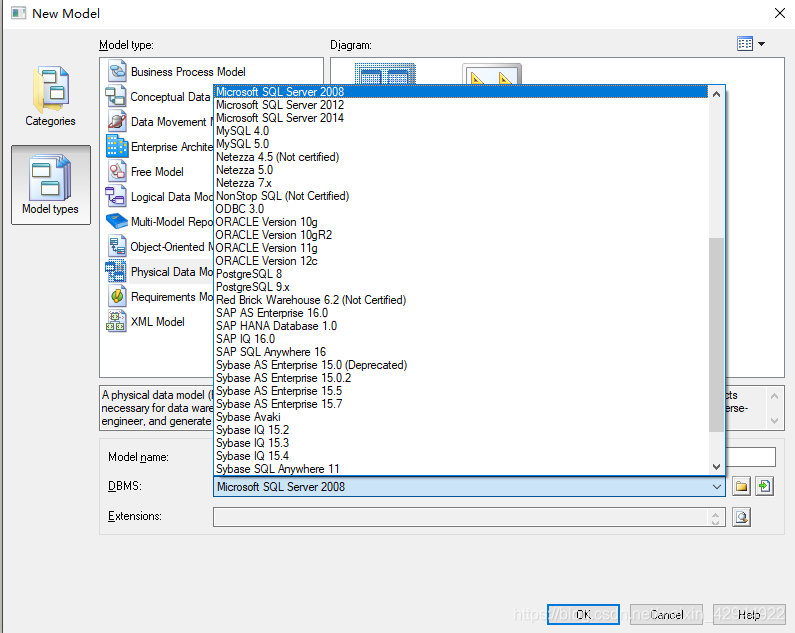Select the second diagram thumbnail with triangles

[x=492, y=74]
